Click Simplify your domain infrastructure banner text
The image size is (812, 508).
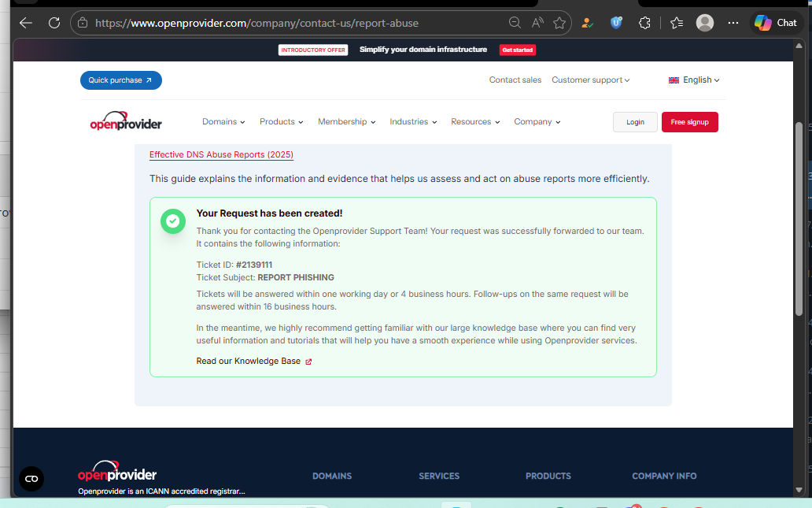(423, 50)
